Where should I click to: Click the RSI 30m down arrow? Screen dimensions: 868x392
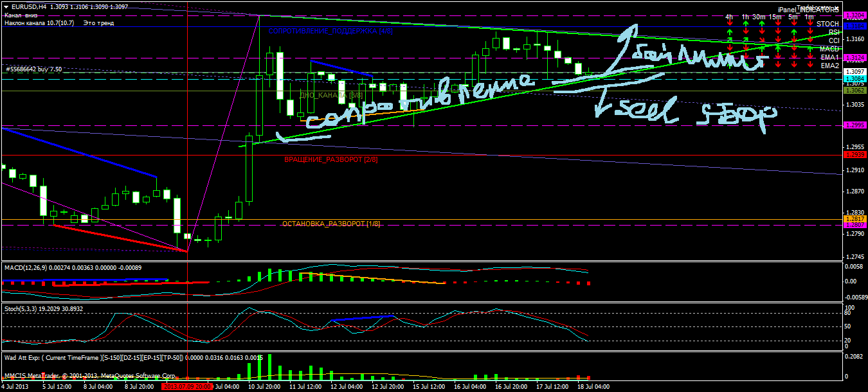tap(762, 32)
